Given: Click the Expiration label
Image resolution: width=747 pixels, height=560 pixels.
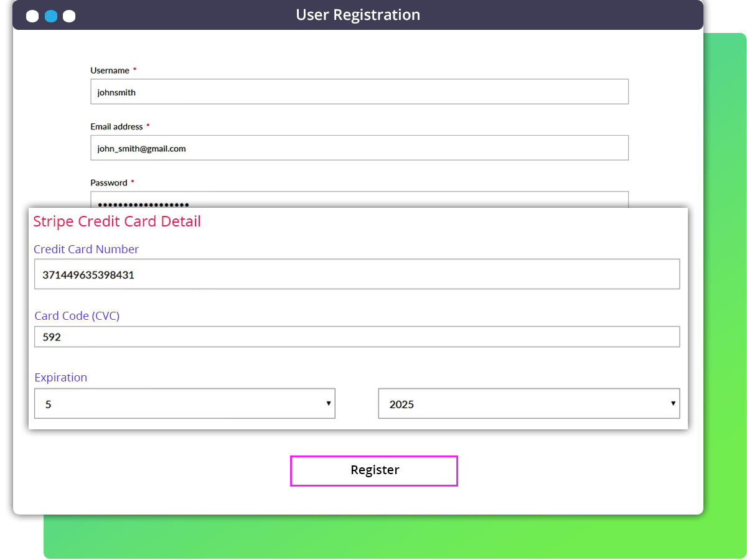Looking at the screenshot, I should 61,378.
